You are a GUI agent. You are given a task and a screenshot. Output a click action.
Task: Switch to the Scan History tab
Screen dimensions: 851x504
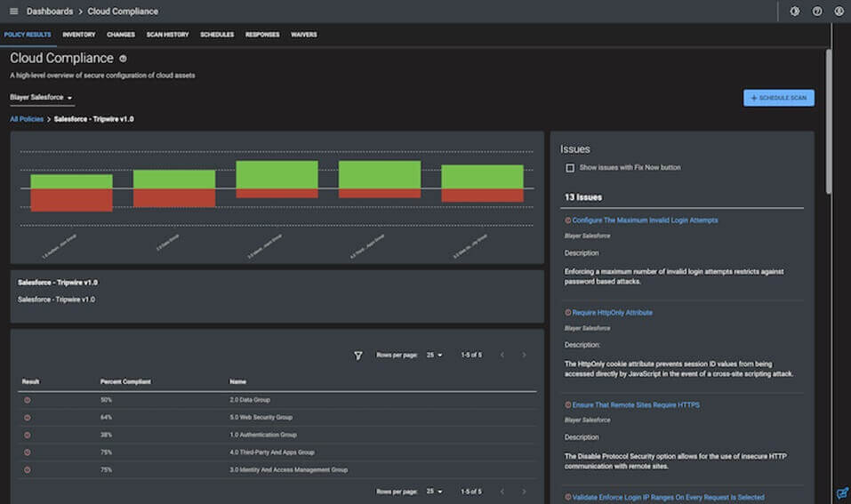coord(167,35)
